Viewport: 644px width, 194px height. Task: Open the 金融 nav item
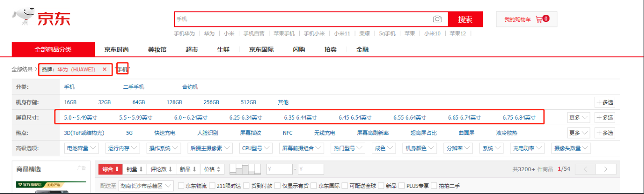(x=362, y=49)
